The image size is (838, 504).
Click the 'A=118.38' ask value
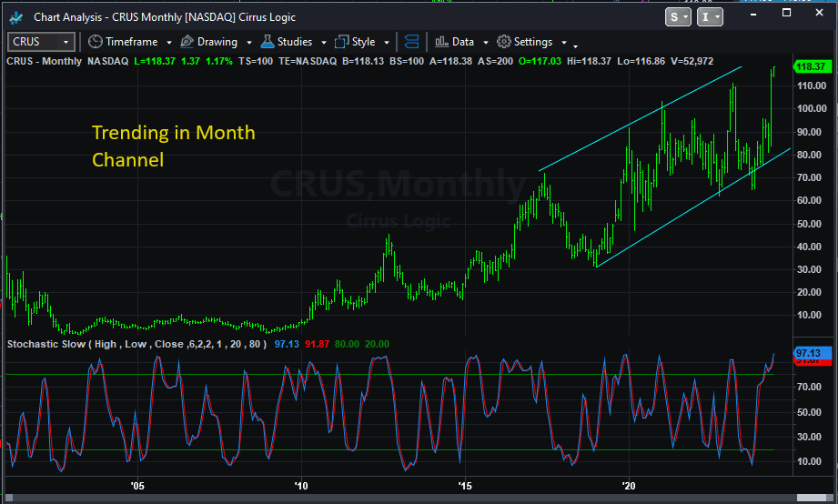point(450,61)
